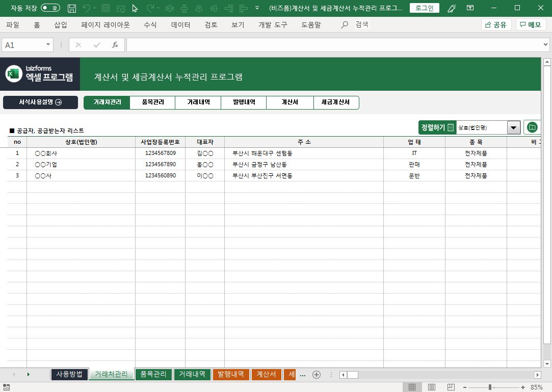552x392 pixels.
Task: Click the search magnifier icon in ribbon
Action: click(x=345, y=25)
